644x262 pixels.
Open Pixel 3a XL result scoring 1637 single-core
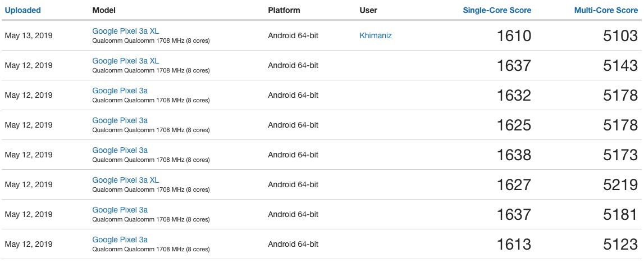(125, 61)
